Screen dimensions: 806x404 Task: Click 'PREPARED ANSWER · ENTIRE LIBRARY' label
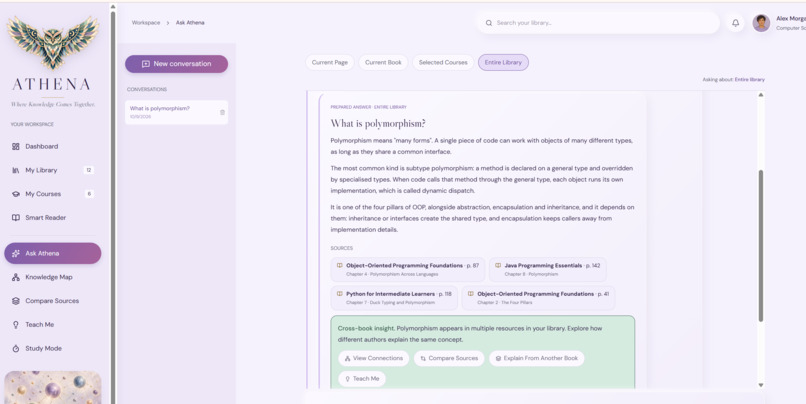(x=369, y=107)
